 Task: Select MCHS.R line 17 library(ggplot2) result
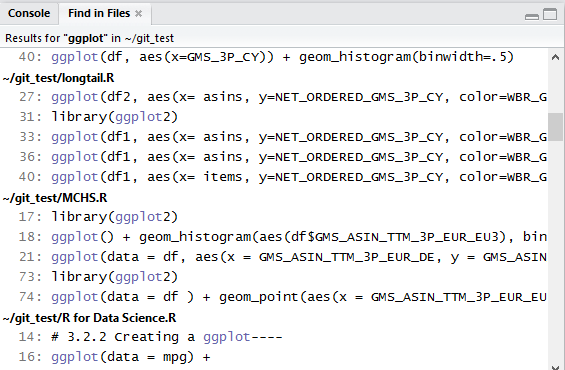274,217
